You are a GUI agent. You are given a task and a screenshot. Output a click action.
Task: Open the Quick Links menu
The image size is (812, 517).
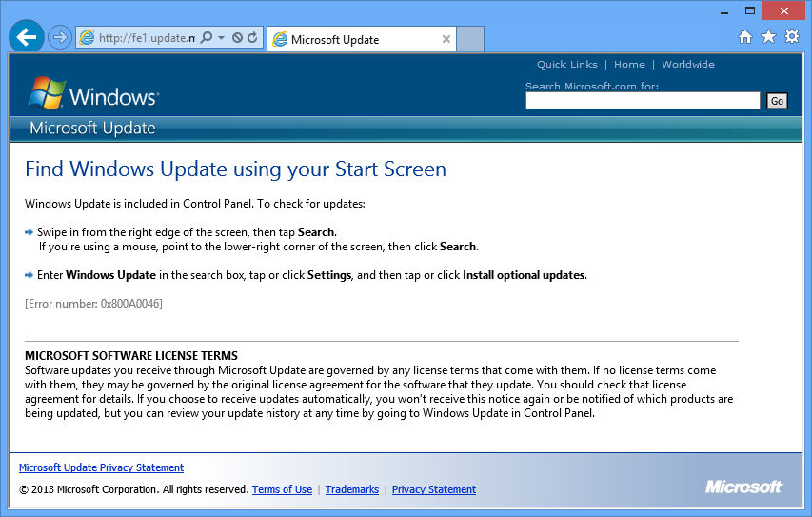click(x=567, y=64)
